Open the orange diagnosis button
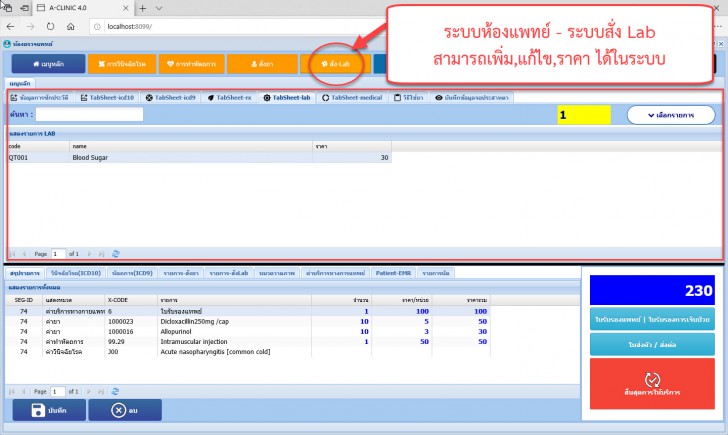This screenshot has width=728, height=435. 123,64
